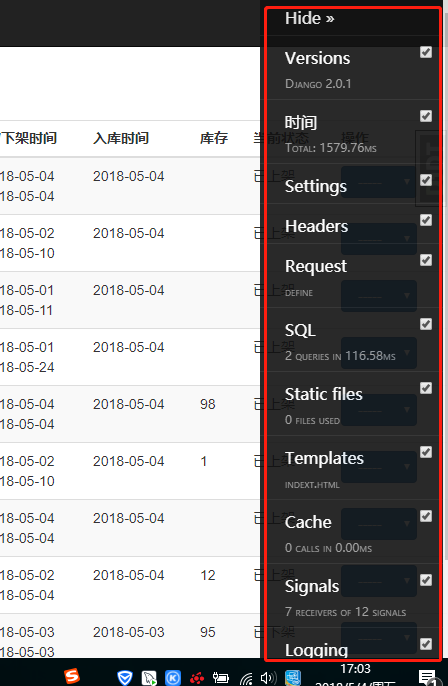This screenshot has height=686, width=448.
Task: Click the 2 queries in 116.58ms text
Action: 340,356
